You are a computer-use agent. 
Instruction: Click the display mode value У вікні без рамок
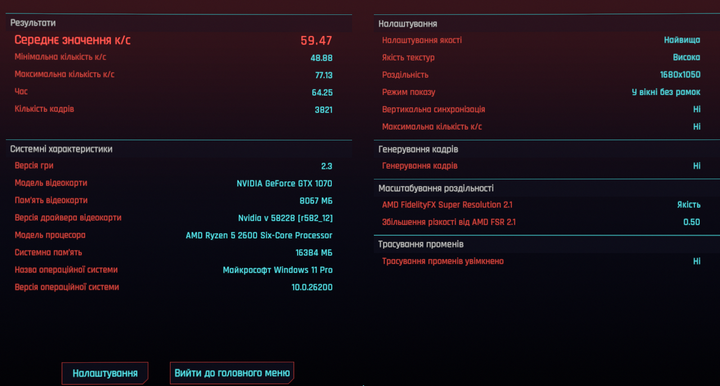[x=666, y=92]
